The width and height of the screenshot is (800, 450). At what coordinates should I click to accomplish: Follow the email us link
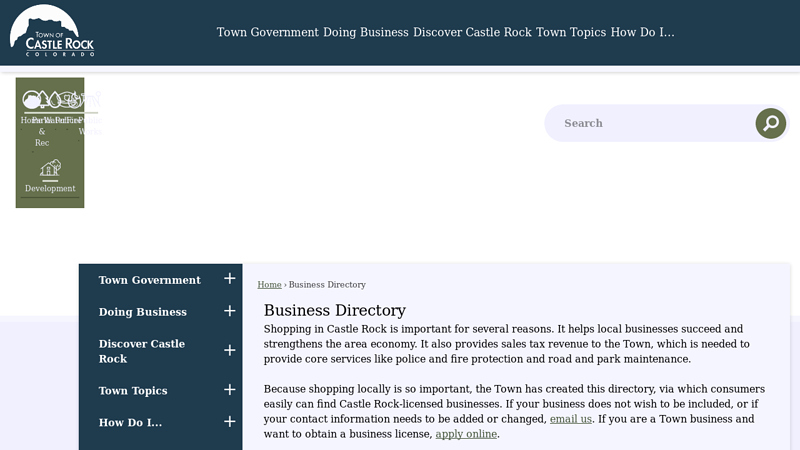[x=570, y=419]
